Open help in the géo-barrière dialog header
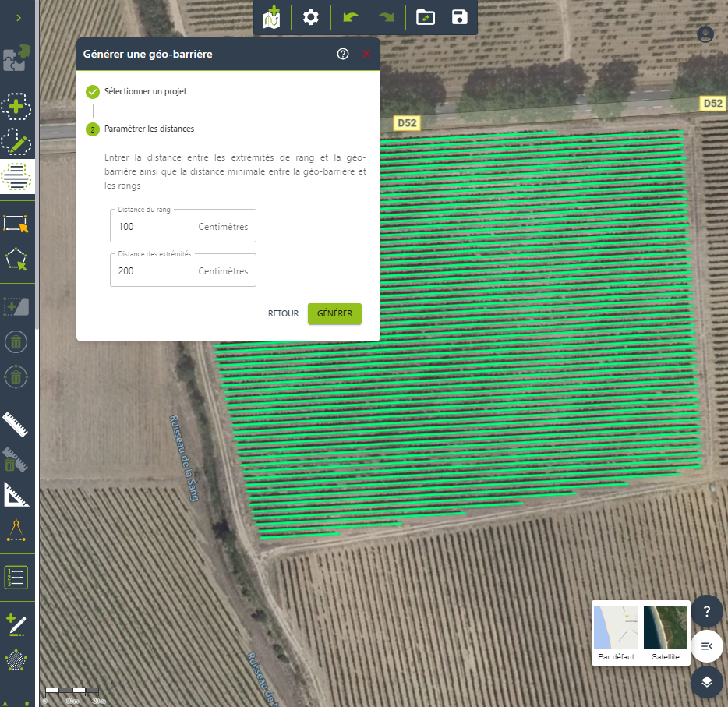 point(343,54)
